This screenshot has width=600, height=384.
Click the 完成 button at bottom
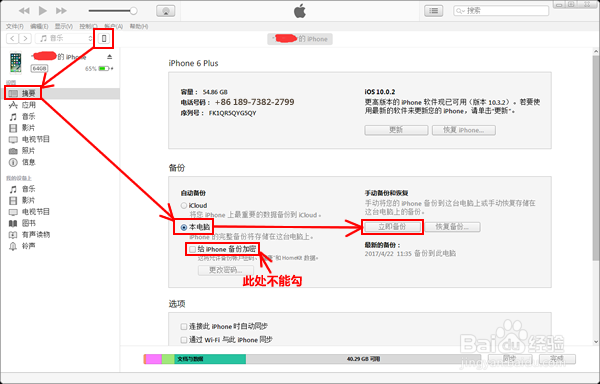[x=557, y=359]
